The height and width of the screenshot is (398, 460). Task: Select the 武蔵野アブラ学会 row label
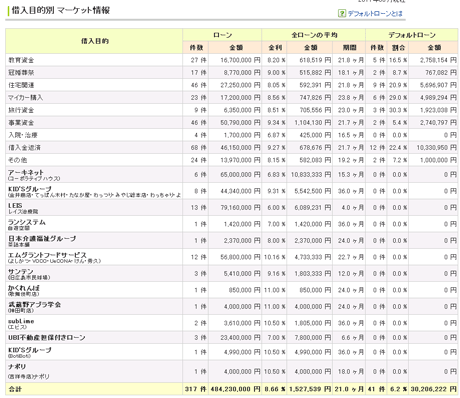35,304
